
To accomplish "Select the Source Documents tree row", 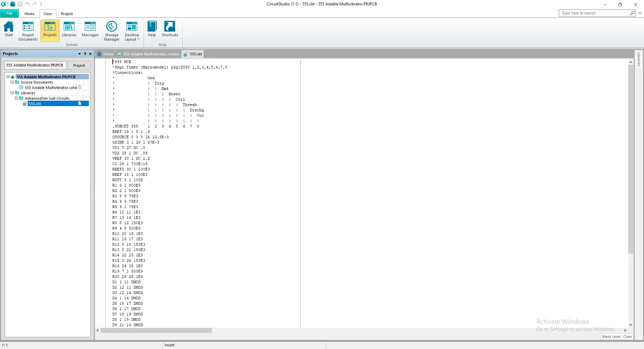I will click(37, 82).
